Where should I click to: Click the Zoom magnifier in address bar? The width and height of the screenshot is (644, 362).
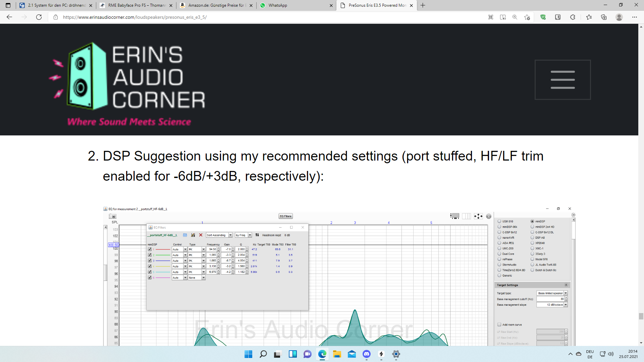pyautogui.click(x=515, y=17)
